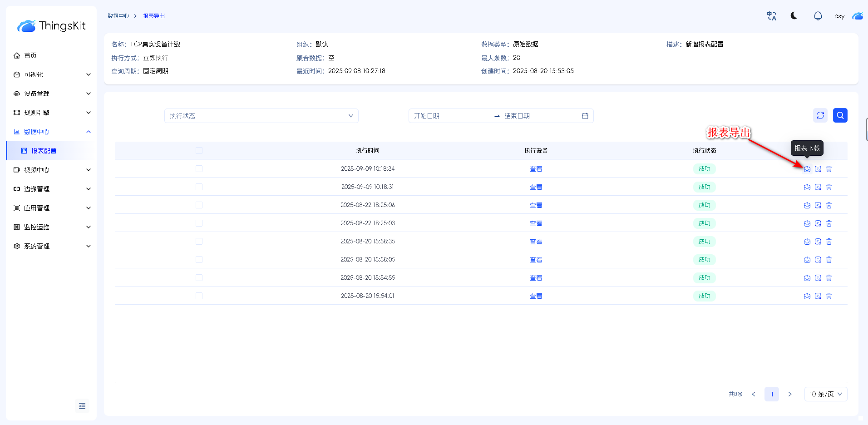The height and width of the screenshot is (425, 868).
Task: Select 报表配置 in the sidebar
Action: click(44, 151)
